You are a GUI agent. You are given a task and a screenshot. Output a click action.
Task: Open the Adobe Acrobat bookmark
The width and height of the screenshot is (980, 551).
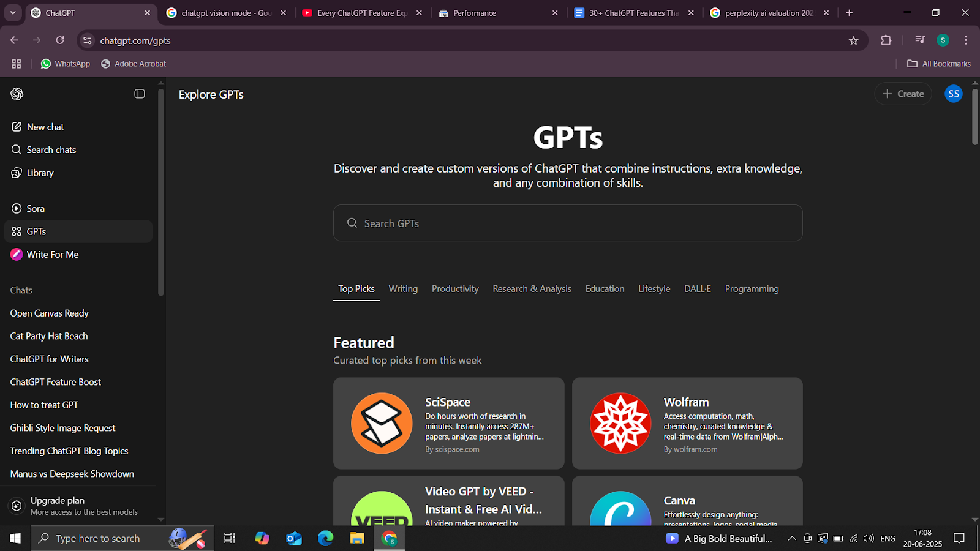134,64
